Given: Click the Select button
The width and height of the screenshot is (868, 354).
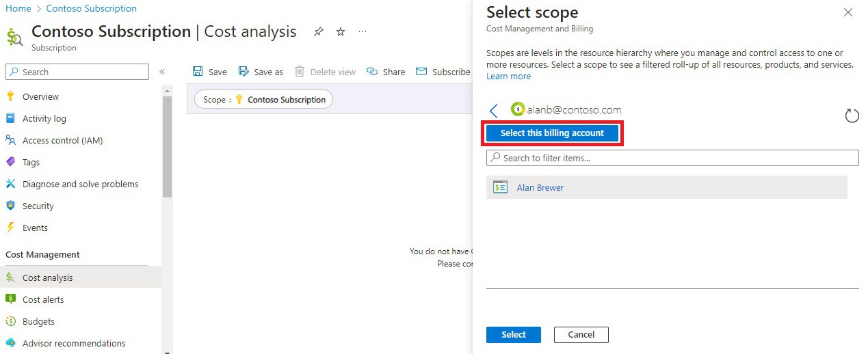Looking at the screenshot, I should coord(514,335).
